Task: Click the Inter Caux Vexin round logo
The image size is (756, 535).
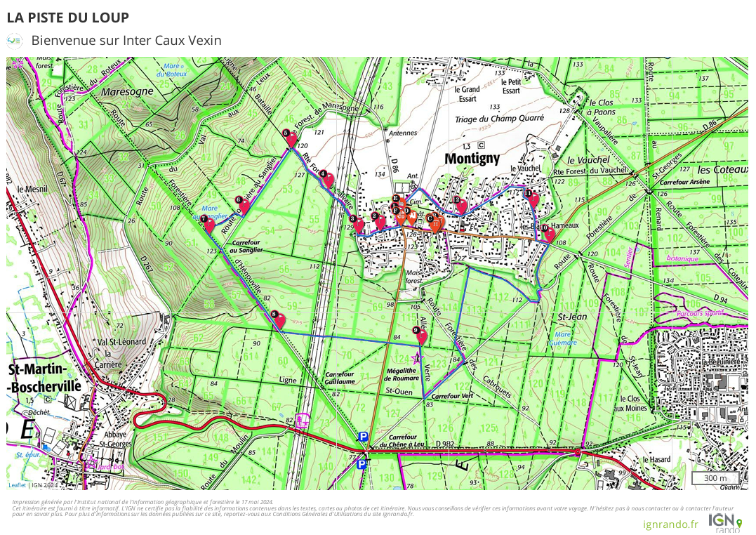Action: (14, 41)
